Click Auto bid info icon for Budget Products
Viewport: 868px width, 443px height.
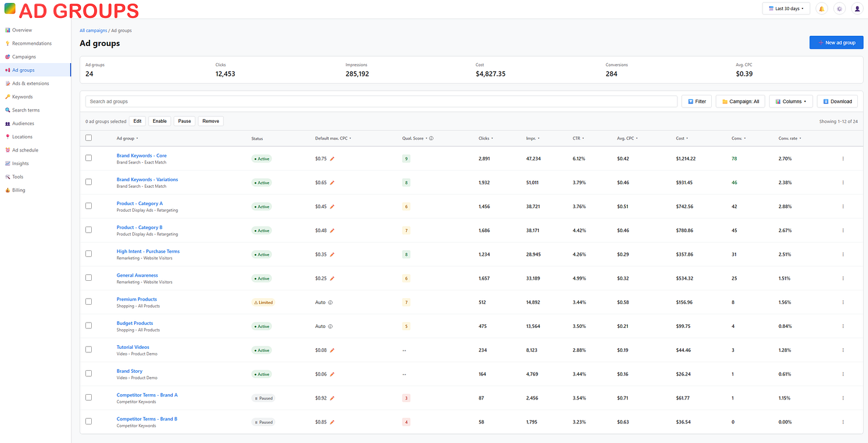[330, 326]
